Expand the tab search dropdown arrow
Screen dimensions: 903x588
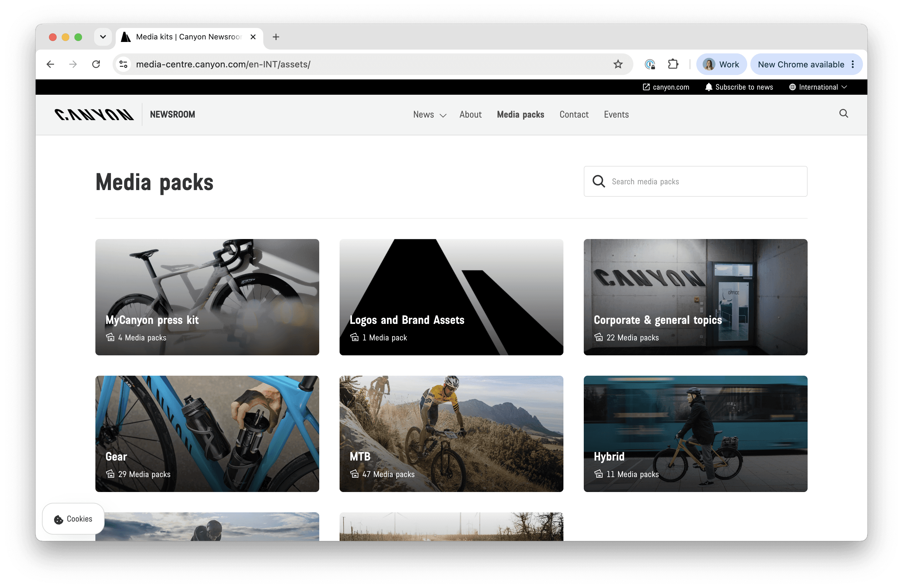click(103, 37)
